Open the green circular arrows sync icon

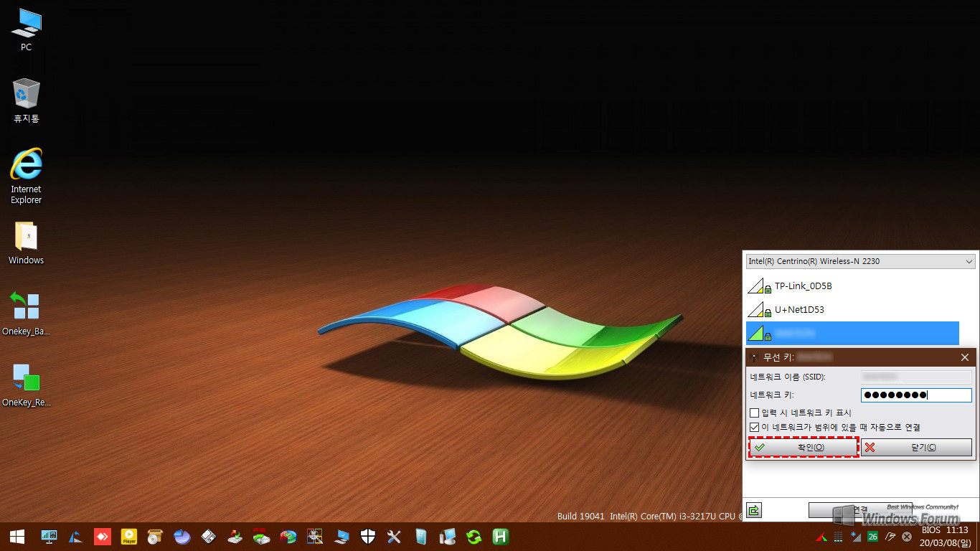click(474, 536)
